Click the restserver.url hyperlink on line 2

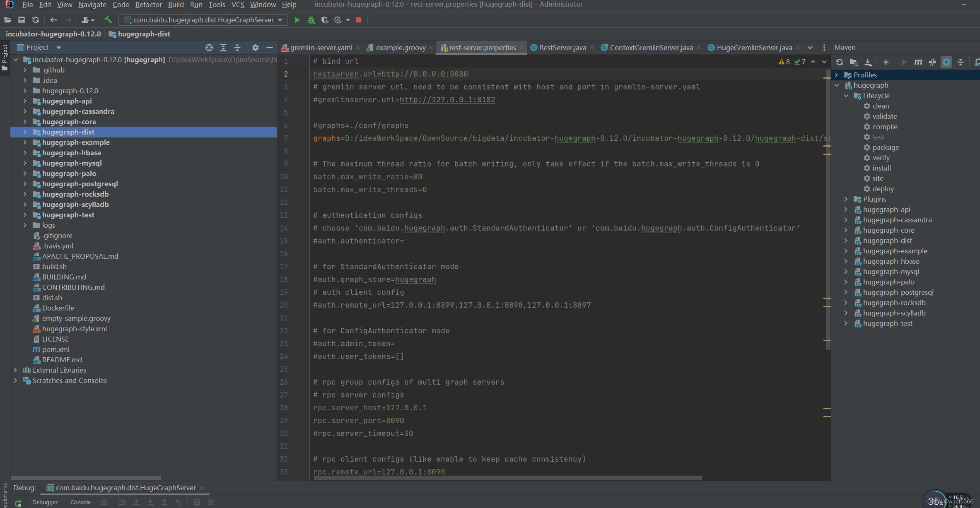coord(334,73)
